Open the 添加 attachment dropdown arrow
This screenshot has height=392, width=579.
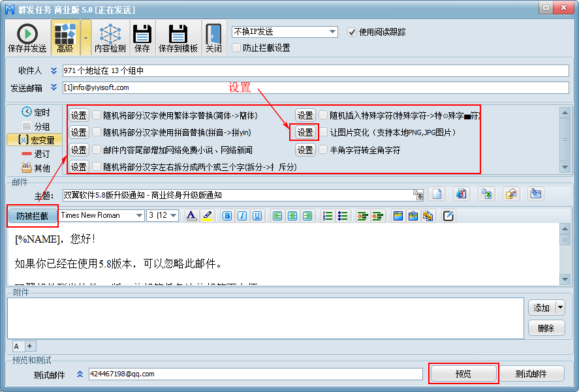point(560,307)
